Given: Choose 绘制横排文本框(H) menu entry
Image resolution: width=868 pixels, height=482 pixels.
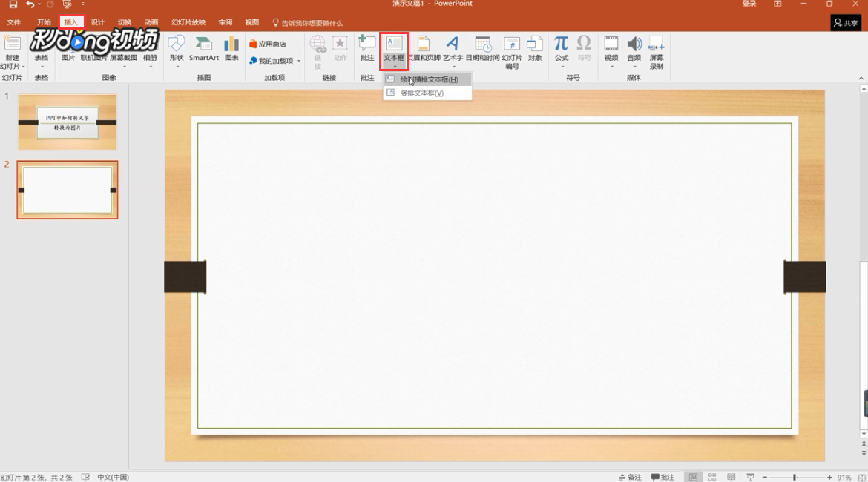Looking at the screenshot, I should [428, 79].
